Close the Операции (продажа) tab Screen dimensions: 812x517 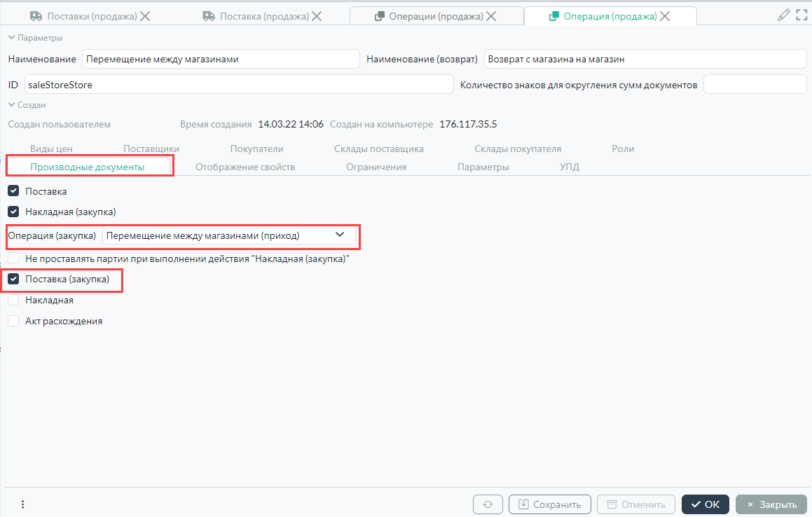(492, 16)
